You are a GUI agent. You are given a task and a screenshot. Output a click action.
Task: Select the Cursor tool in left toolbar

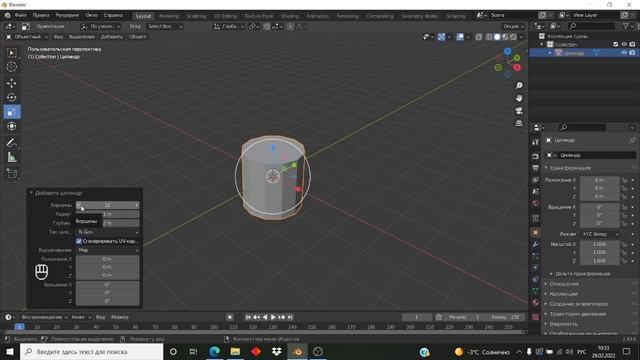11,67
